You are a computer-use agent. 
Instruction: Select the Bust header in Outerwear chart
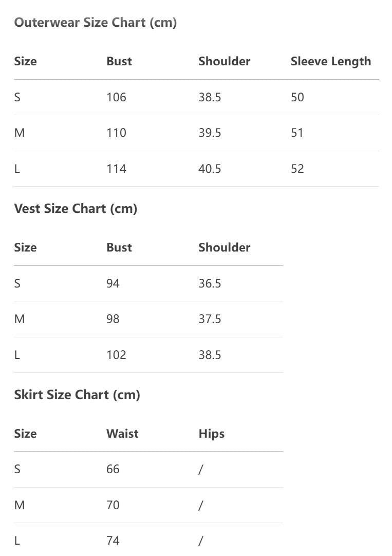click(x=119, y=61)
